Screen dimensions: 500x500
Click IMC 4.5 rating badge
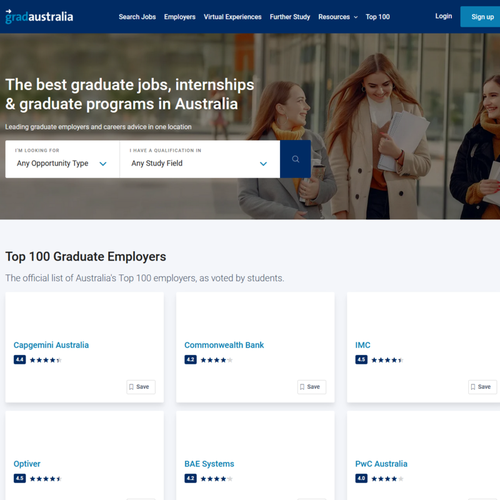pyautogui.click(x=361, y=360)
